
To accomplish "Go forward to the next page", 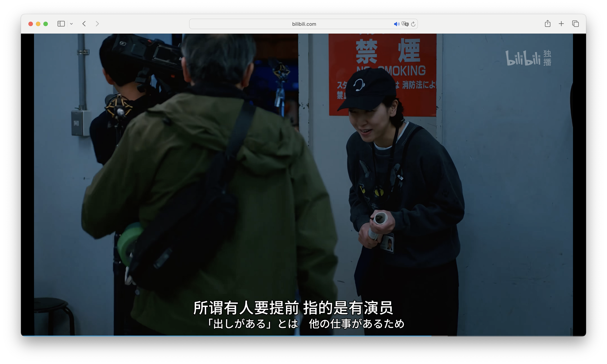I will pos(97,24).
